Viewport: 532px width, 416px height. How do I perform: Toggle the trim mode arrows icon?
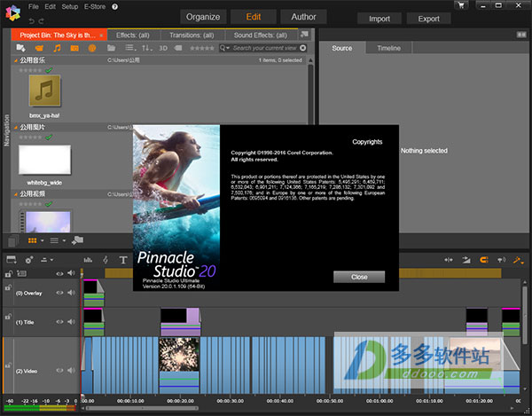(449, 260)
